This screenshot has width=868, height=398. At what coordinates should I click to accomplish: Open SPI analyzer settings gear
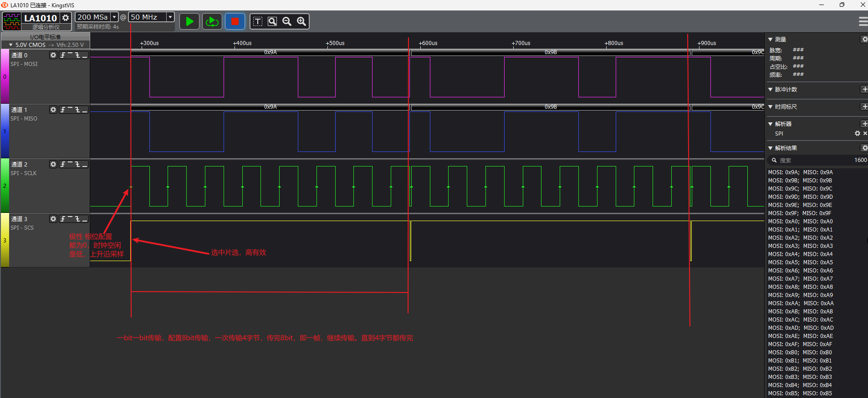tap(858, 133)
